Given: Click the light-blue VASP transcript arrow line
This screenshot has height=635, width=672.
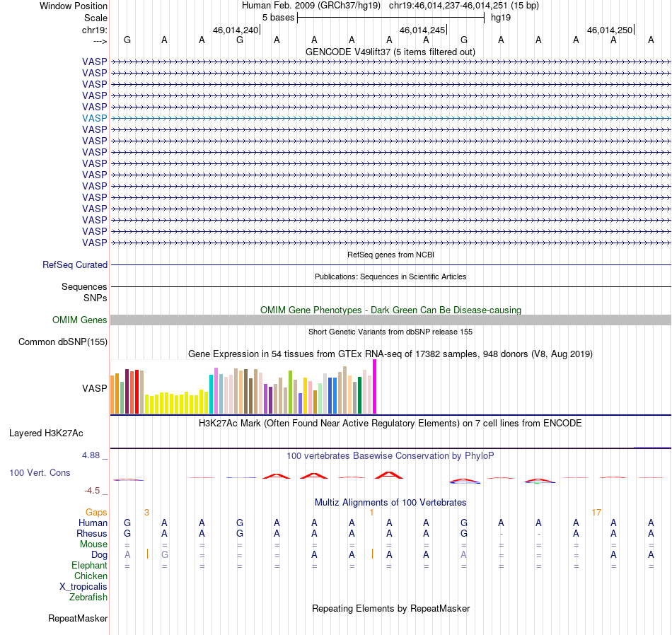Looking at the screenshot, I should (390, 118).
